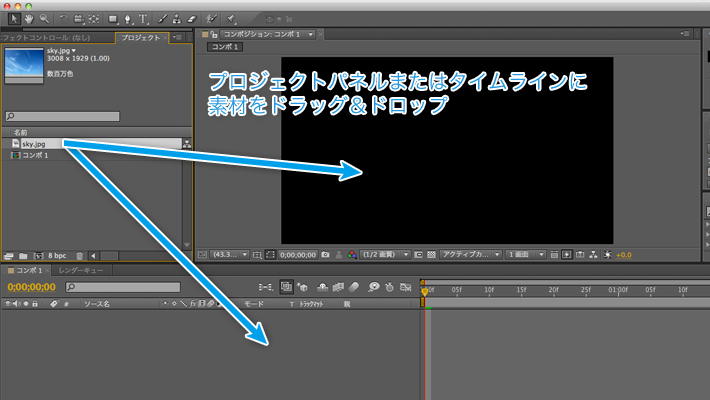Open the (1/2 画質) resolution dropdown
This screenshot has width=710, height=400.
(x=384, y=255)
